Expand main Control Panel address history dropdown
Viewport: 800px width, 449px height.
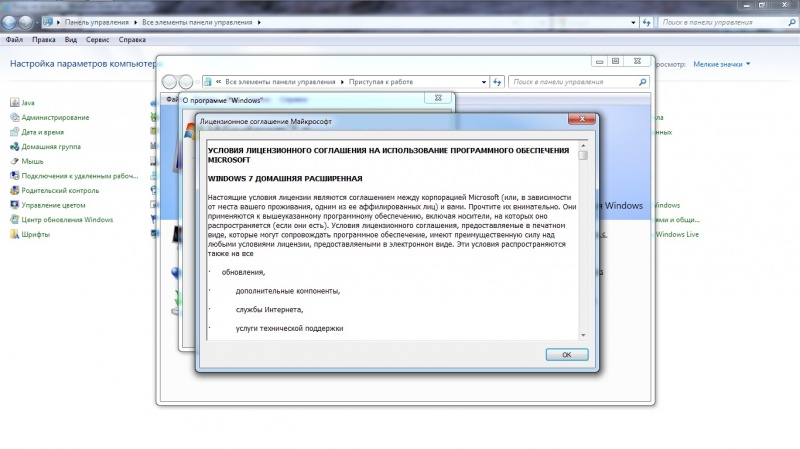(633, 22)
